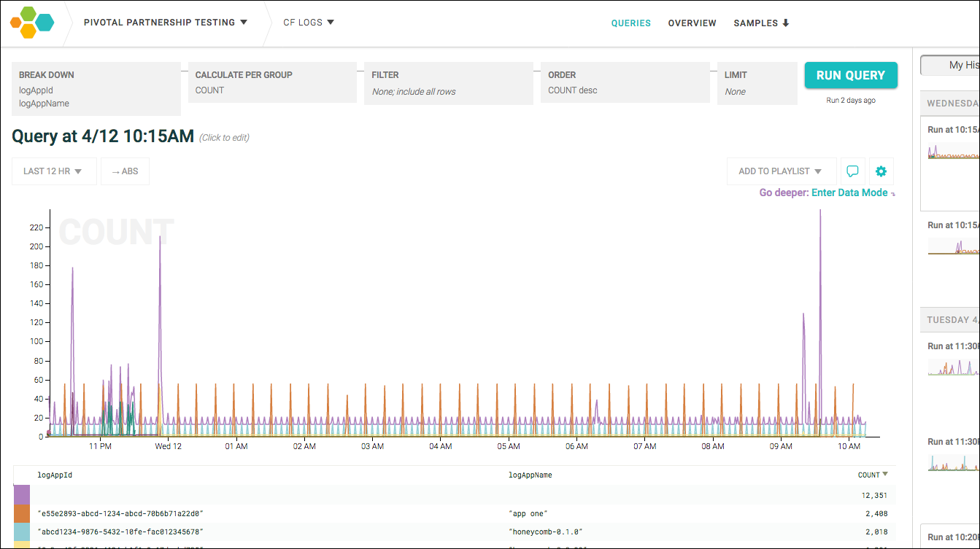Click the 2,408 count value

point(876,513)
